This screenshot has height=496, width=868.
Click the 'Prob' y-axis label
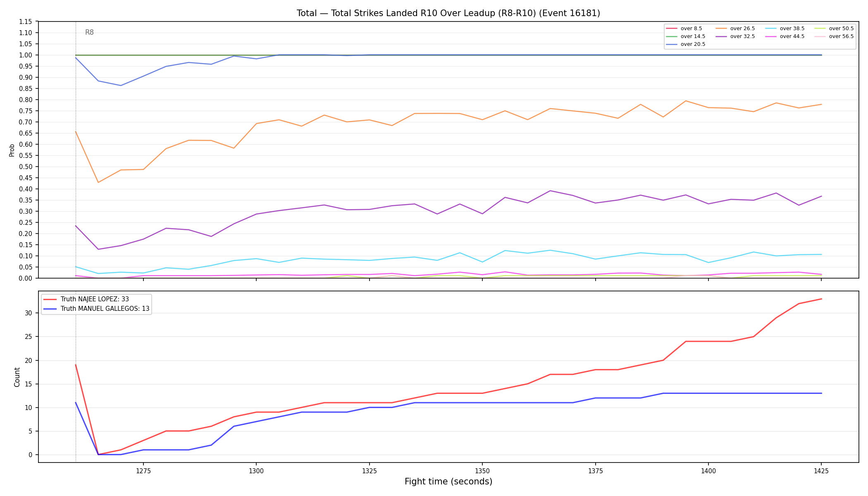(12, 150)
